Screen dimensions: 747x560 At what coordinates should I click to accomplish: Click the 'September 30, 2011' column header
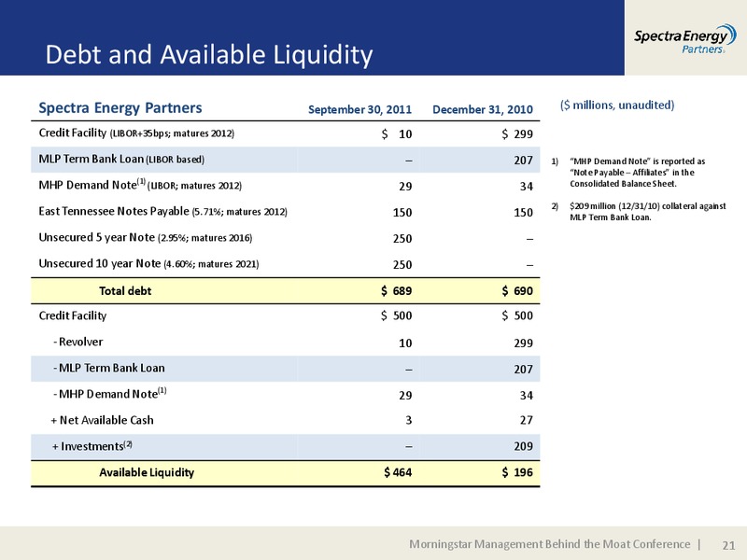pyautogui.click(x=359, y=109)
